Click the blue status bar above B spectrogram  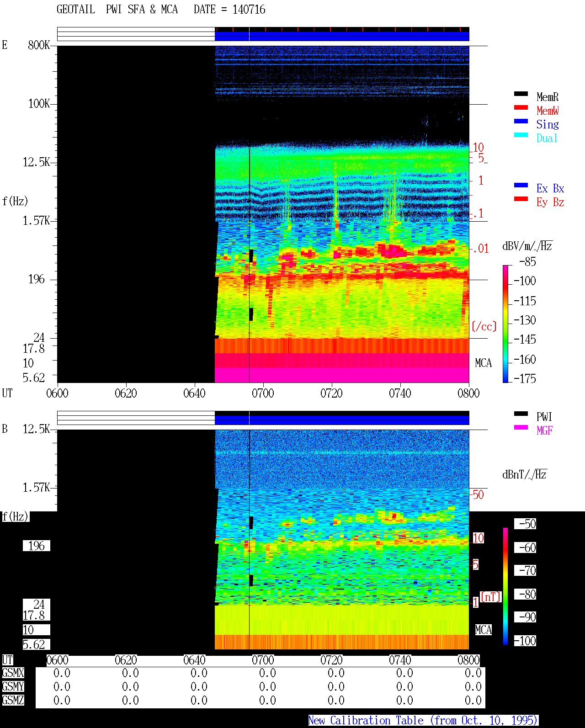(342, 420)
